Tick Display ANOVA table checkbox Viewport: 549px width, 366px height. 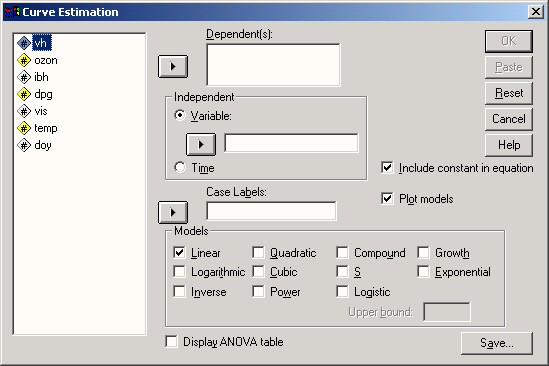(172, 341)
